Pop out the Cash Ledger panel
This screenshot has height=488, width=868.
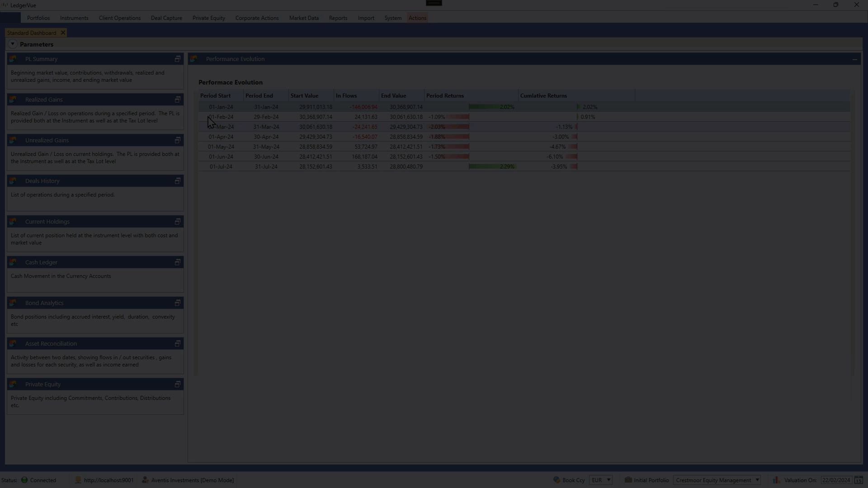(x=178, y=263)
